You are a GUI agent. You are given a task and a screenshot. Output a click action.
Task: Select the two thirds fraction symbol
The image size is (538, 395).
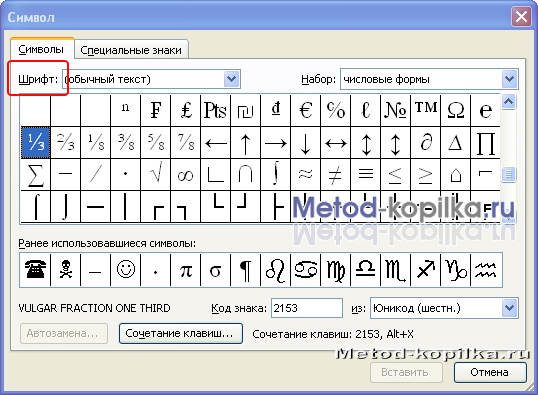[x=66, y=142]
